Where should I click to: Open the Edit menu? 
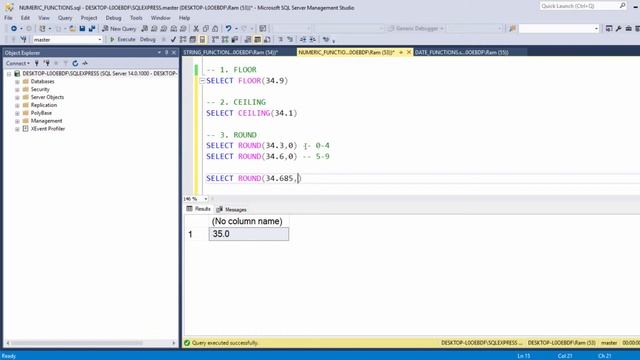(x=25, y=18)
